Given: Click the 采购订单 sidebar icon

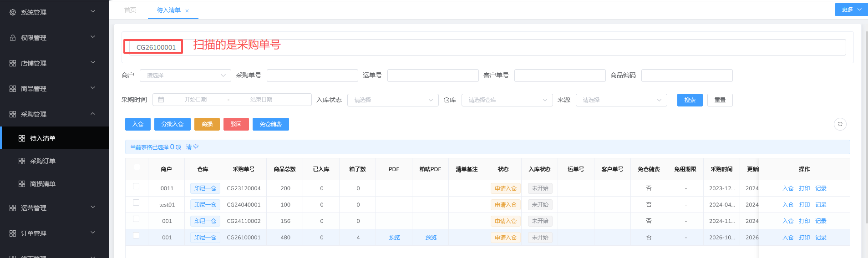Looking at the screenshot, I should click(22, 161).
